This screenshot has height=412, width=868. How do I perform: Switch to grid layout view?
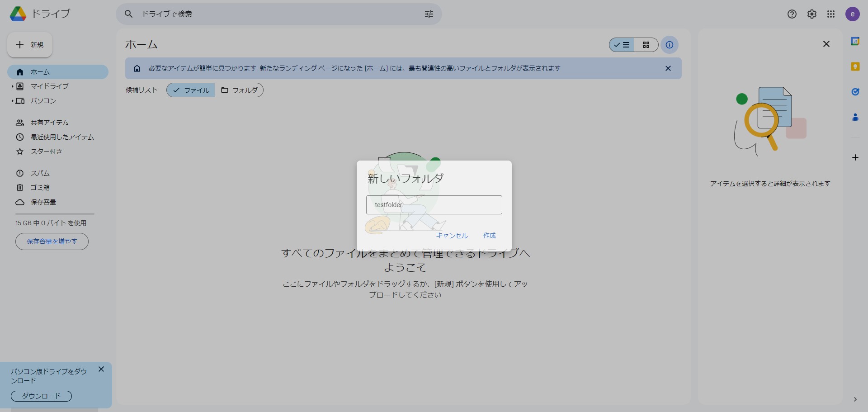646,45
